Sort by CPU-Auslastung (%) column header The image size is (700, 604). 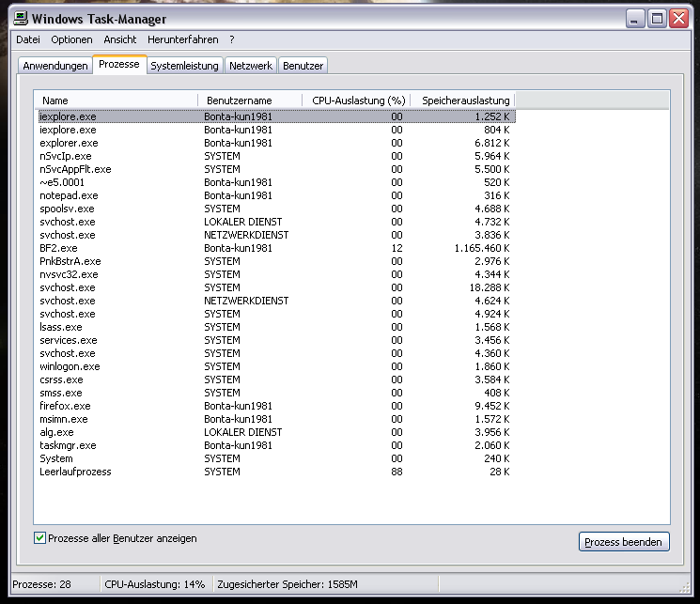356,101
